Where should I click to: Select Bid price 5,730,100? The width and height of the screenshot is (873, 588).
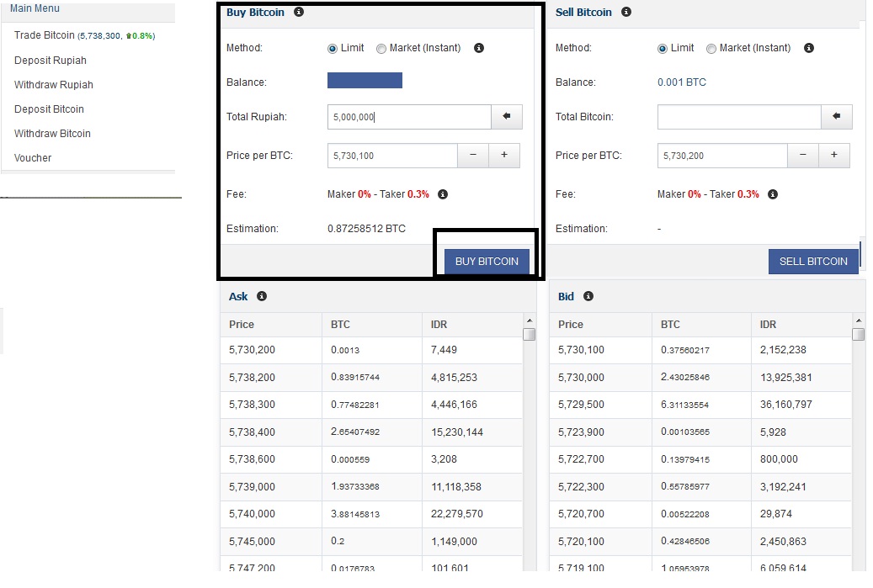pos(581,350)
